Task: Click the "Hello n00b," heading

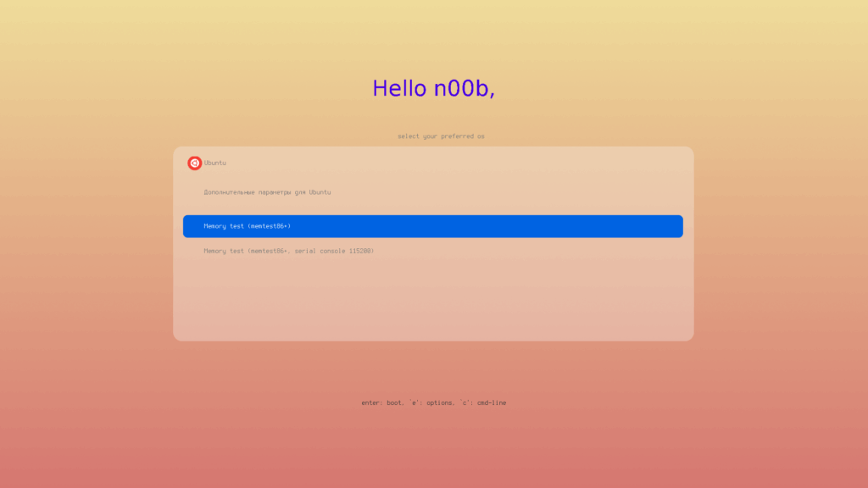Action: pos(433,88)
